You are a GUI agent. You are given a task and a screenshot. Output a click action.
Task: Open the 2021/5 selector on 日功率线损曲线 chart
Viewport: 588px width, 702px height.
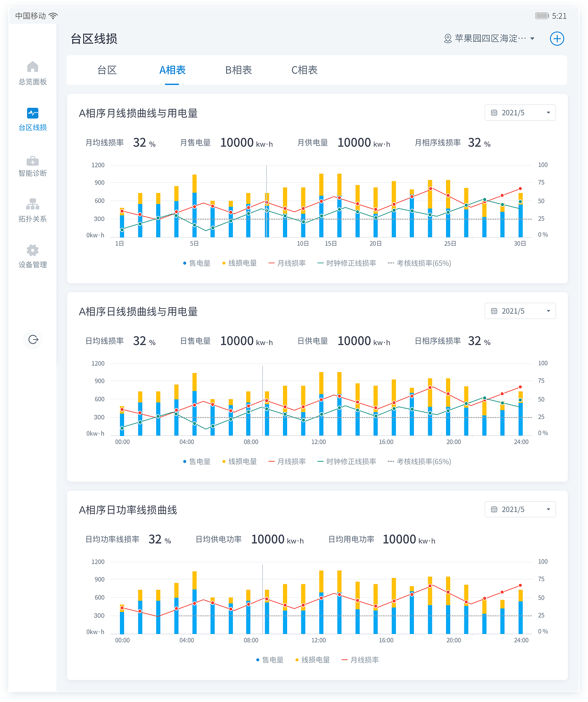coord(520,509)
